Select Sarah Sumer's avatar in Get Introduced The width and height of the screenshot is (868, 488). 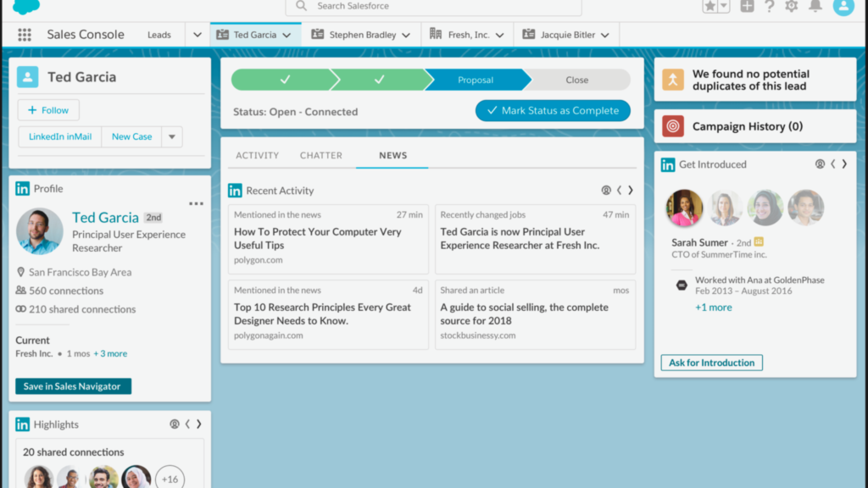pyautogui.click(x=684, y=208)
